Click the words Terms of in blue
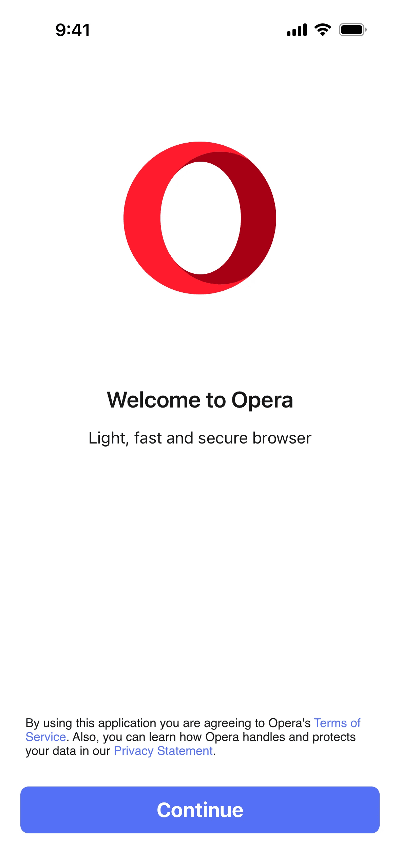Image resolution: width=400 pixels, height=868 pixels. point(337,723)
